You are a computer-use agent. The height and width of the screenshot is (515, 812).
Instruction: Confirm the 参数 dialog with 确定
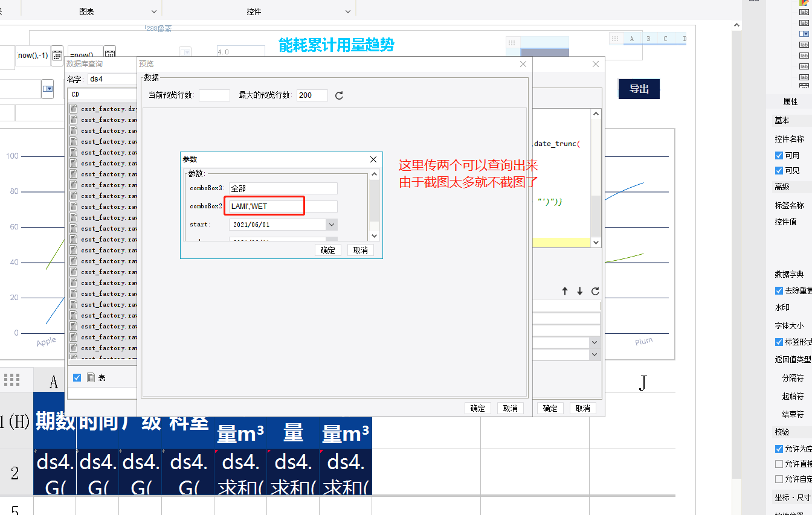328,250
